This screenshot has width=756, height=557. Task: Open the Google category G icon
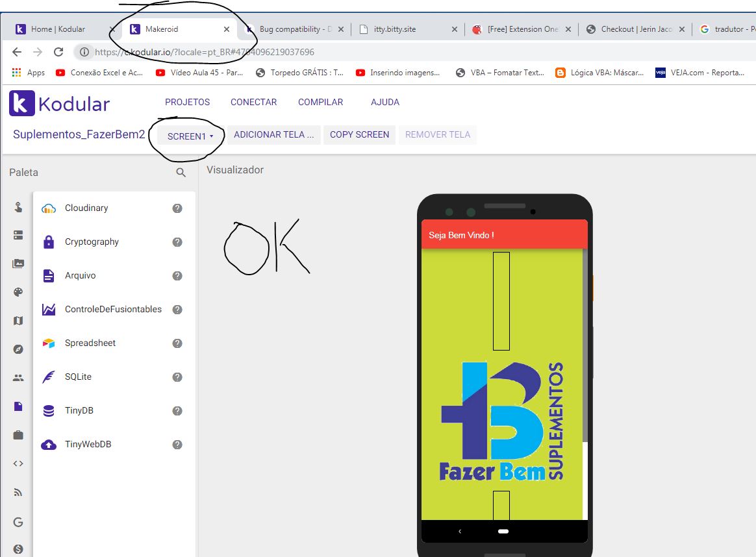click(18, 522)
